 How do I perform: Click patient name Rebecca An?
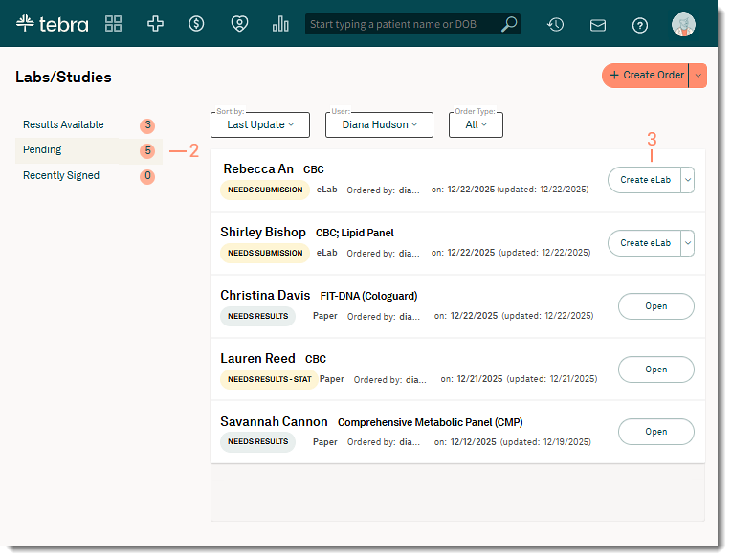(x=258, y=168)
